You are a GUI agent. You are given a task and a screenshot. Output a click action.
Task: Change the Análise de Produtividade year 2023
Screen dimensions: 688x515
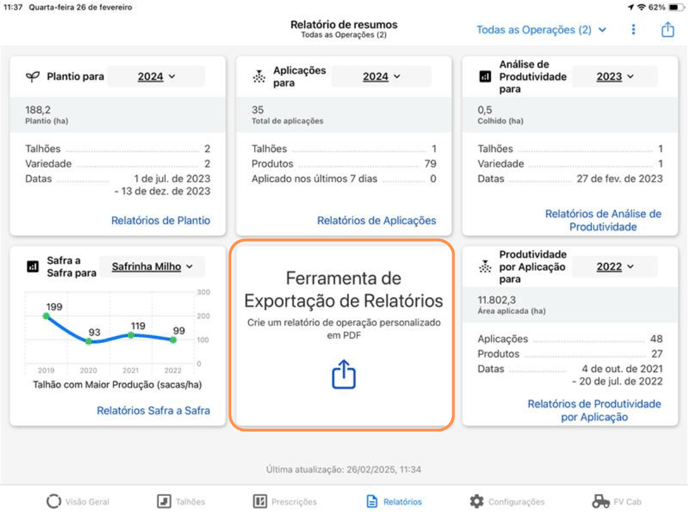[615, 76]
